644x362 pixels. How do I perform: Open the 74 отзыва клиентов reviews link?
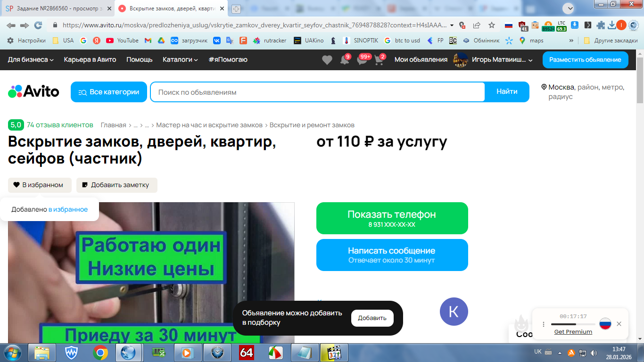coord(60,125)
